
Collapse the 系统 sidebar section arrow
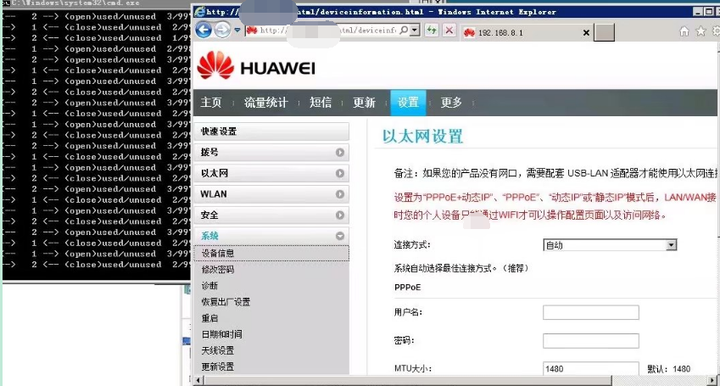[340, 236]
